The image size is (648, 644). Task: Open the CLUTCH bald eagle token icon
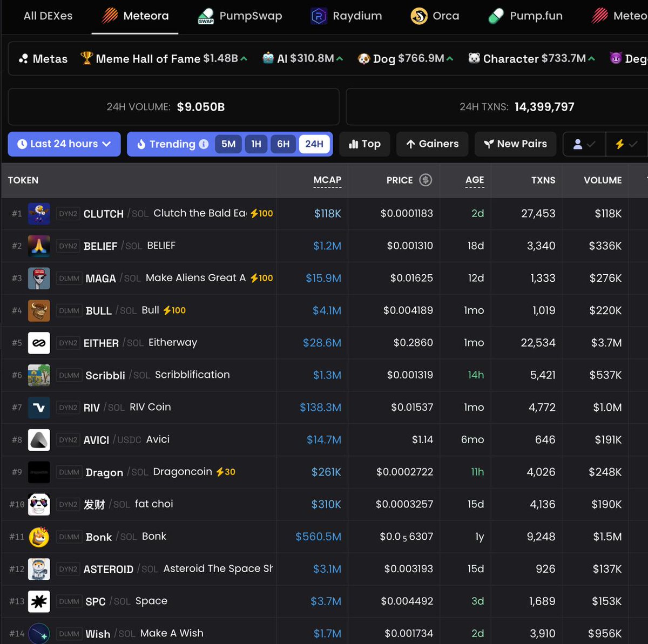click(x=39, y=213)
